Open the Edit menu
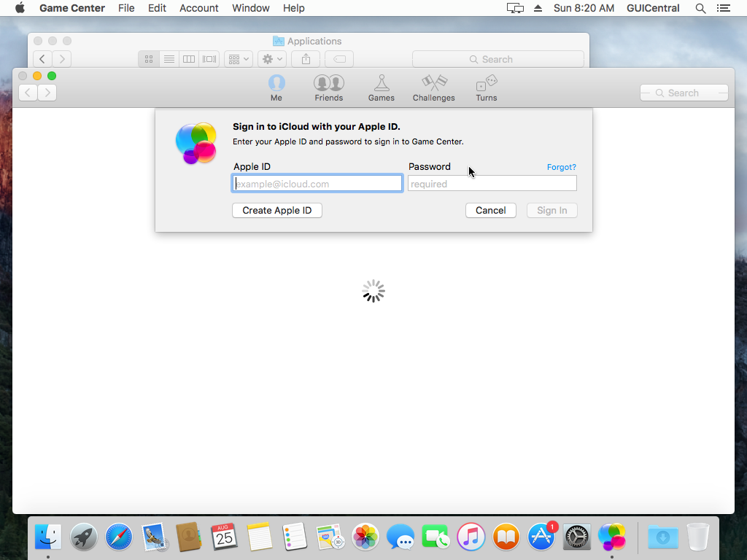The width and height of the screenshot is (747, 560). [x=157, y=8]
